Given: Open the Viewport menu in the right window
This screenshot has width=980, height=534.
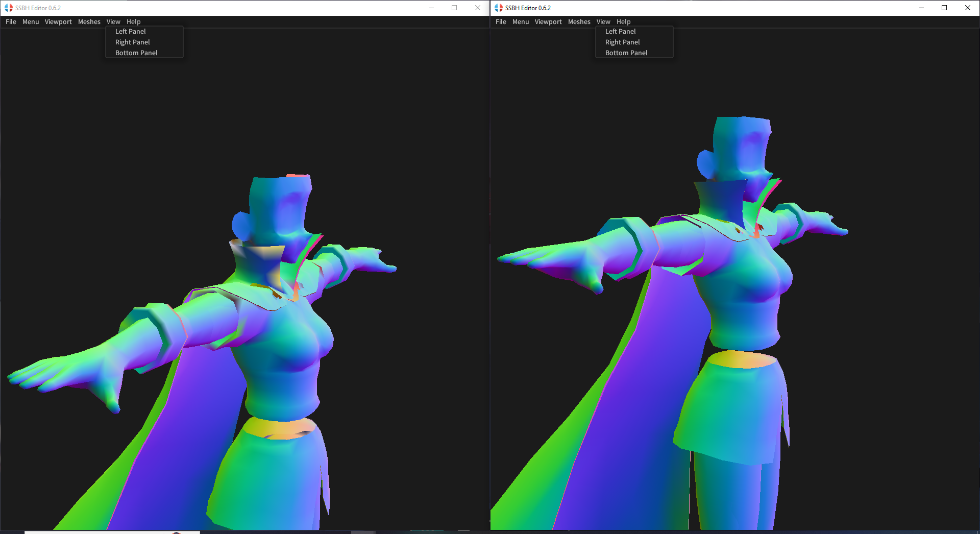Looking at the screenshot, I should coord(548,21).
